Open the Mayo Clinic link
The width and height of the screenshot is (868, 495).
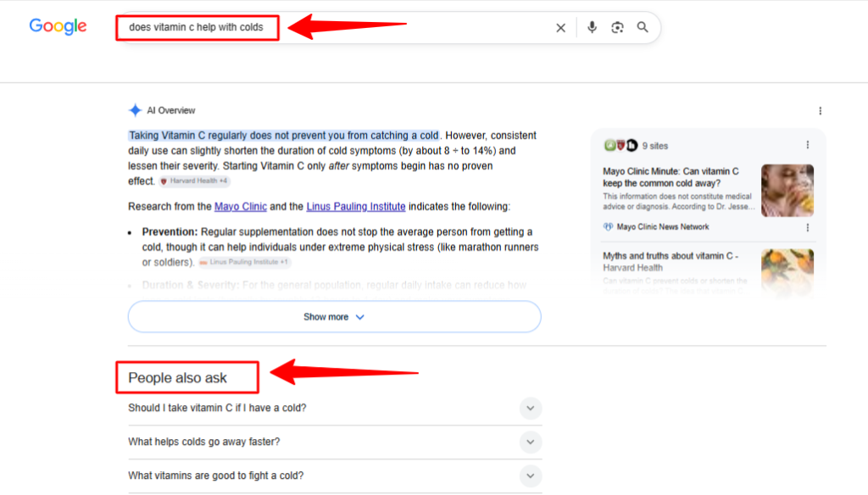click(x=240, y=207)
